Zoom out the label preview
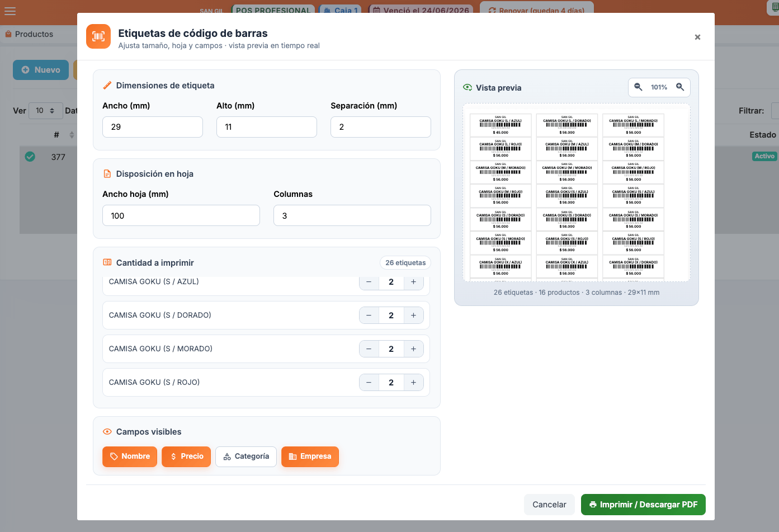This screenshot has height=532, width=779. click(x=638, y=87)
